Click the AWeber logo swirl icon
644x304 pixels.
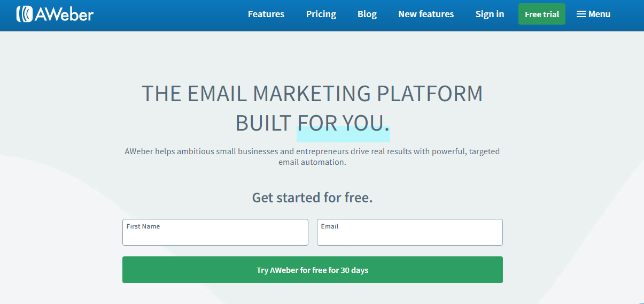[x=25, y=14]
